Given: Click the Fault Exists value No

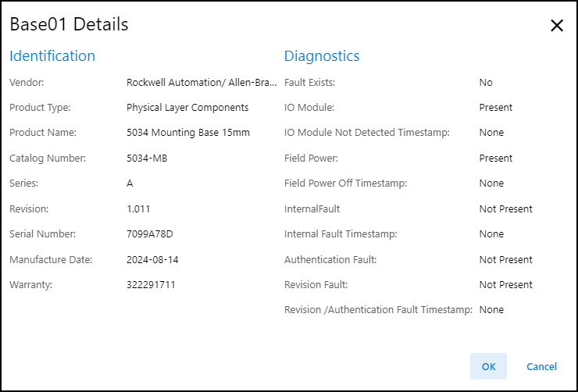Looking at the screenshot, I should (486, 82).
